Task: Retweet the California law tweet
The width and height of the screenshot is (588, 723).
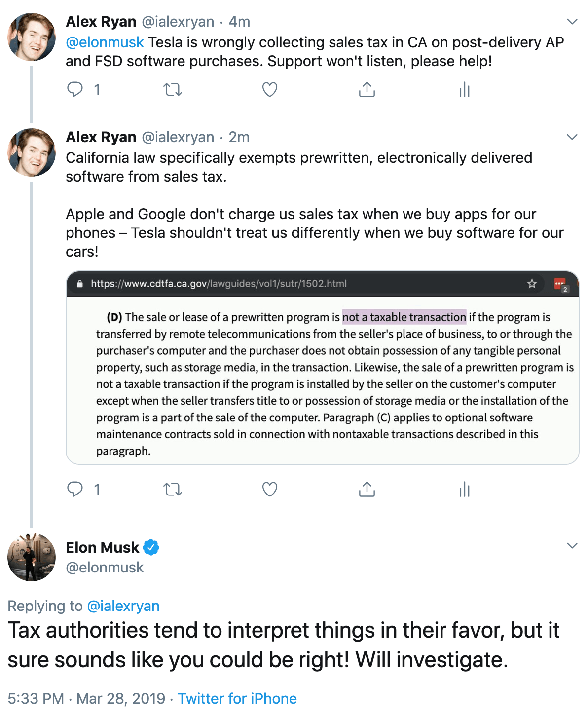Action: 173,490
